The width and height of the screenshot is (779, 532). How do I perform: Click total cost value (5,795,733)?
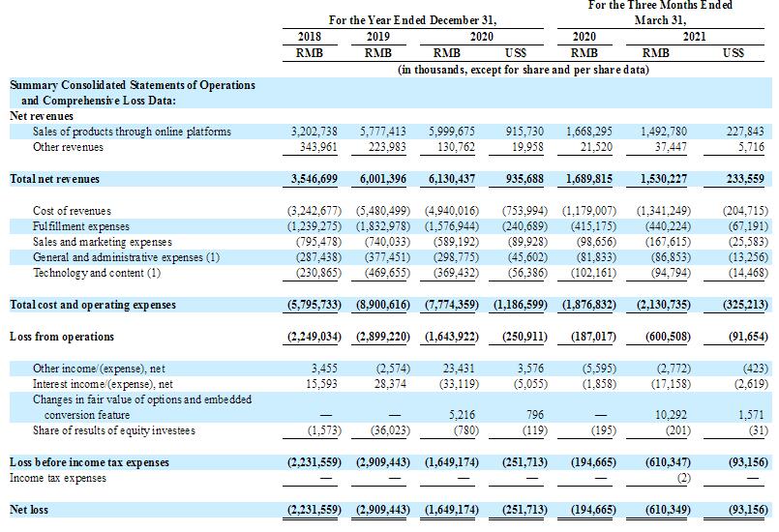click(x=315, y=305)
